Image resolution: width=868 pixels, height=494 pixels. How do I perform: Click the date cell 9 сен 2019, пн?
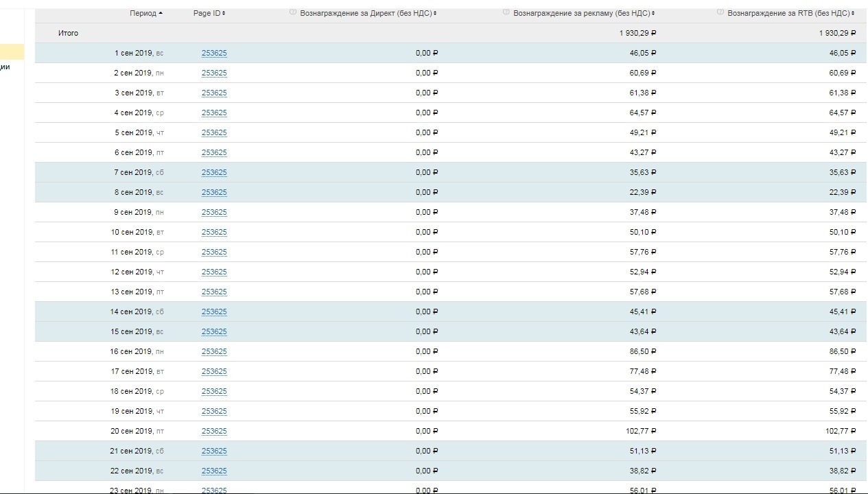139,212
